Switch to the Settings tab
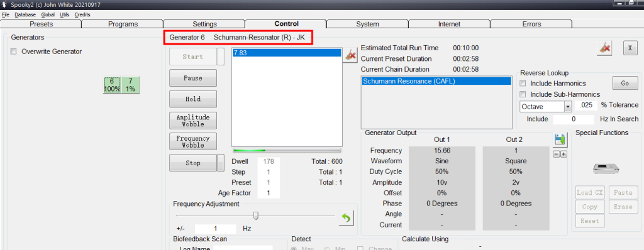 204,24
